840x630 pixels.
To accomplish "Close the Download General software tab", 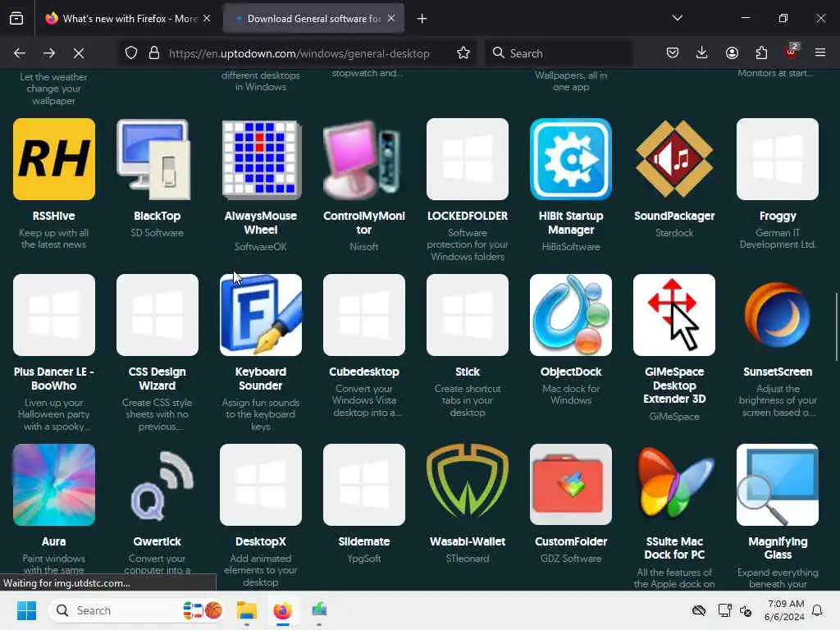I will click(x=391, y=18).
